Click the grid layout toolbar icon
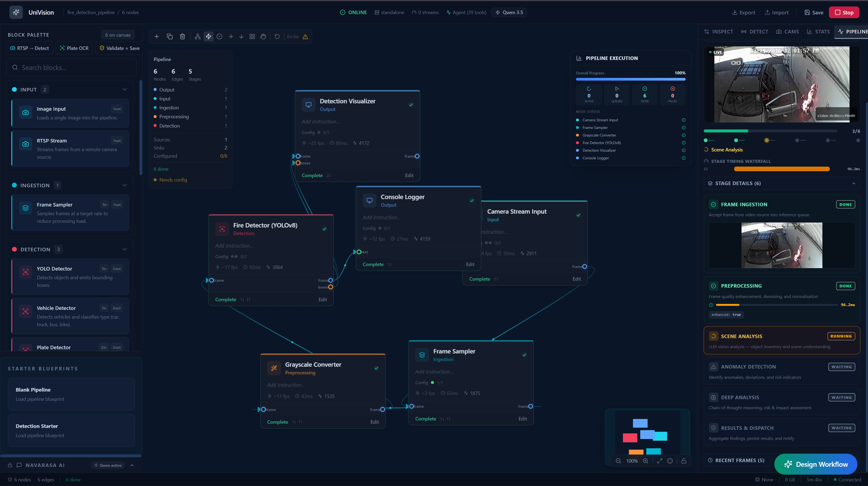The height and width of the screenshot is (486, 868). [x=252, y=36]
